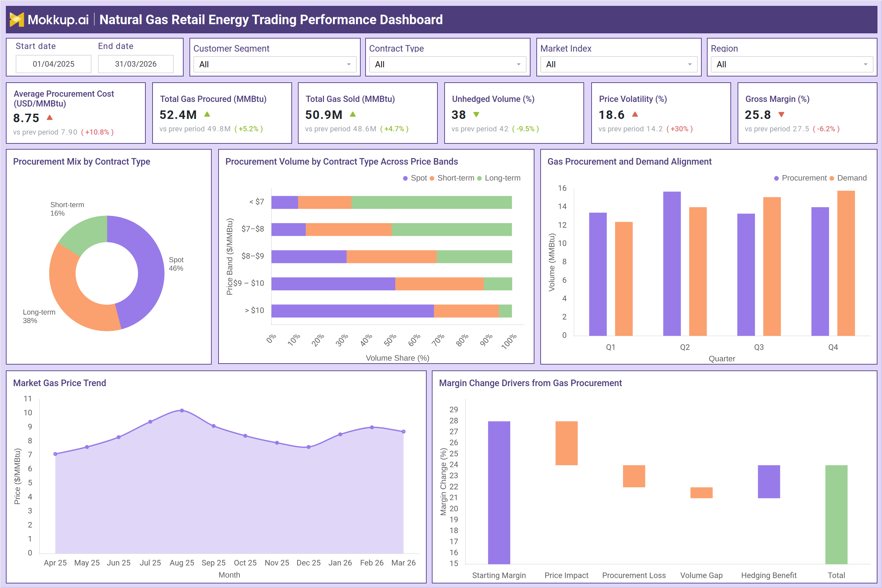Screen dimensions: 882x588
Task: Click the Starting Margin waterfall bar
Action: click(x=499, y=493)
